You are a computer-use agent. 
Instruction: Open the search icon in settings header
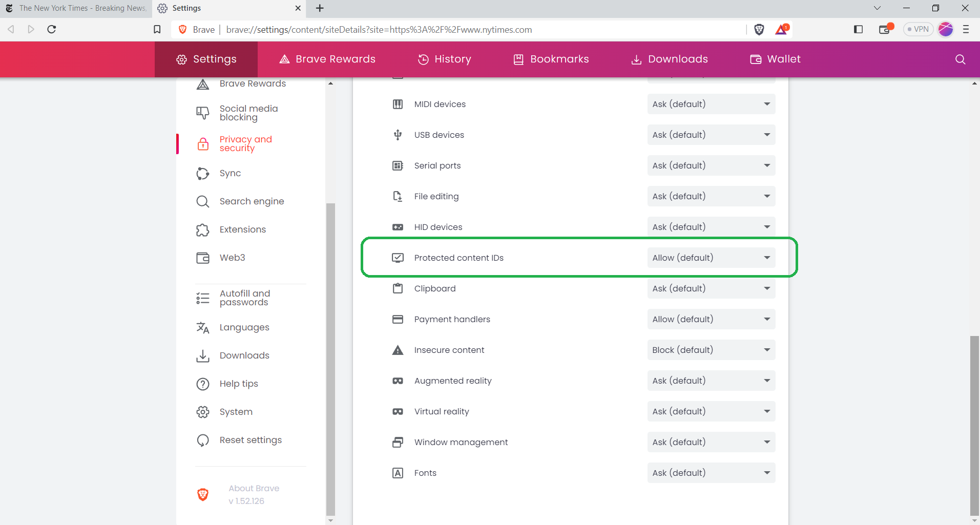959,59
